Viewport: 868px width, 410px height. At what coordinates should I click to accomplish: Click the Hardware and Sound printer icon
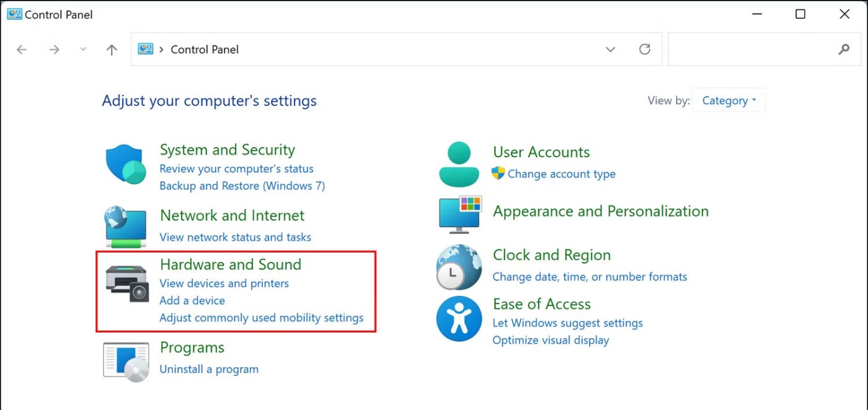point(127,283)
